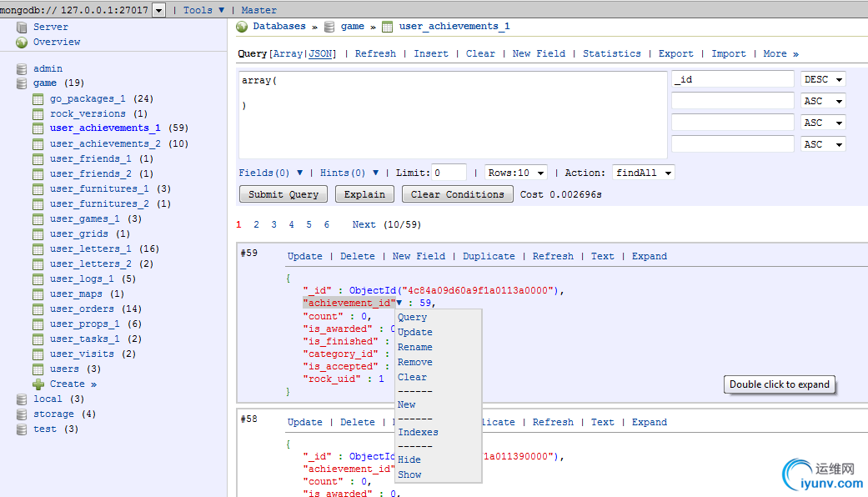Screen dimensions: 868x497
Task: Click the user_props_1 collection table icon
Action: coord(38,324)
